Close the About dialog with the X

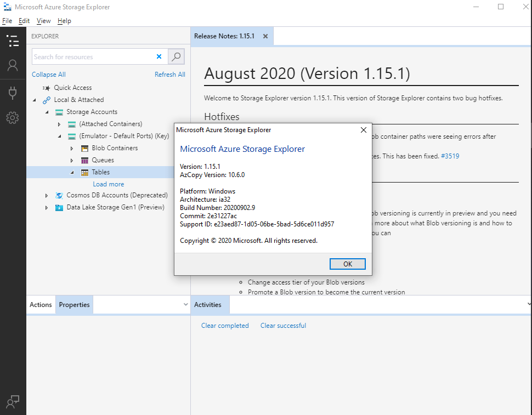point(364,130)
